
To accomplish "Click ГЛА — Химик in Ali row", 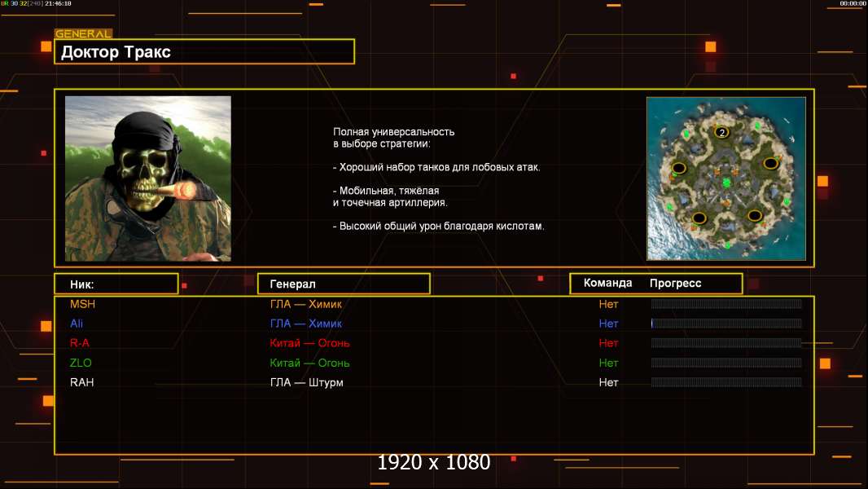I will (305, 324).
